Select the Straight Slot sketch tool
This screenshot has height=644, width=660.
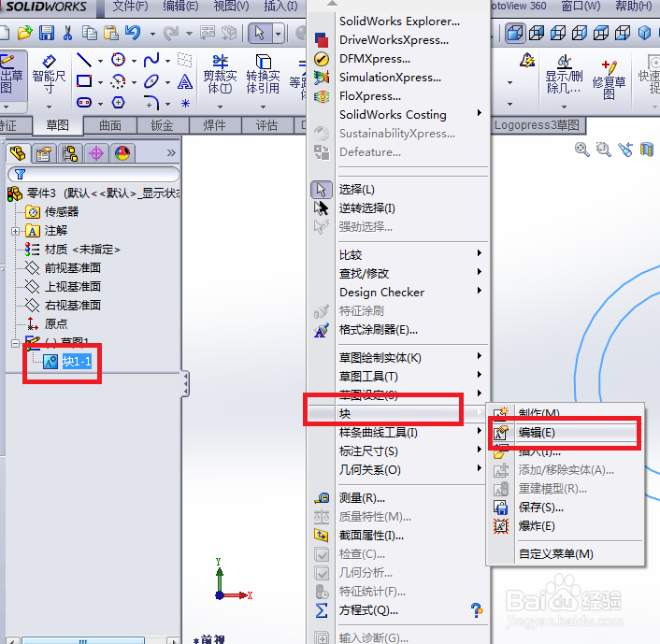(x=84, y=102)
